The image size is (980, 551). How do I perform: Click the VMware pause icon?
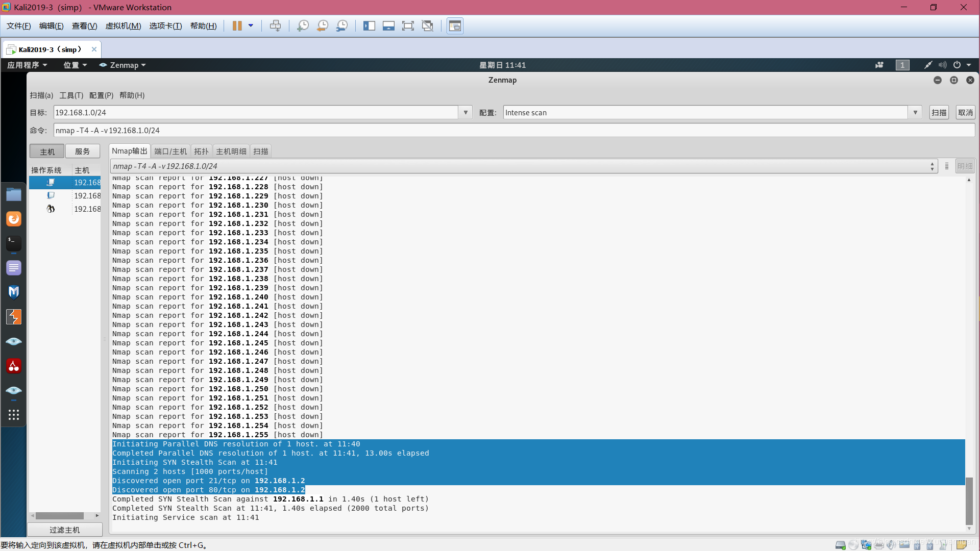236,26
